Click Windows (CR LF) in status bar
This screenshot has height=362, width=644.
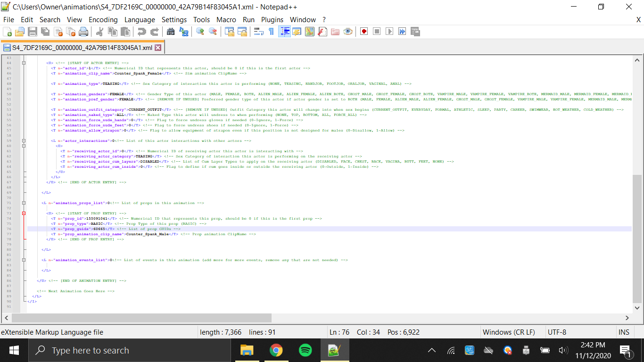pos(509,332)
